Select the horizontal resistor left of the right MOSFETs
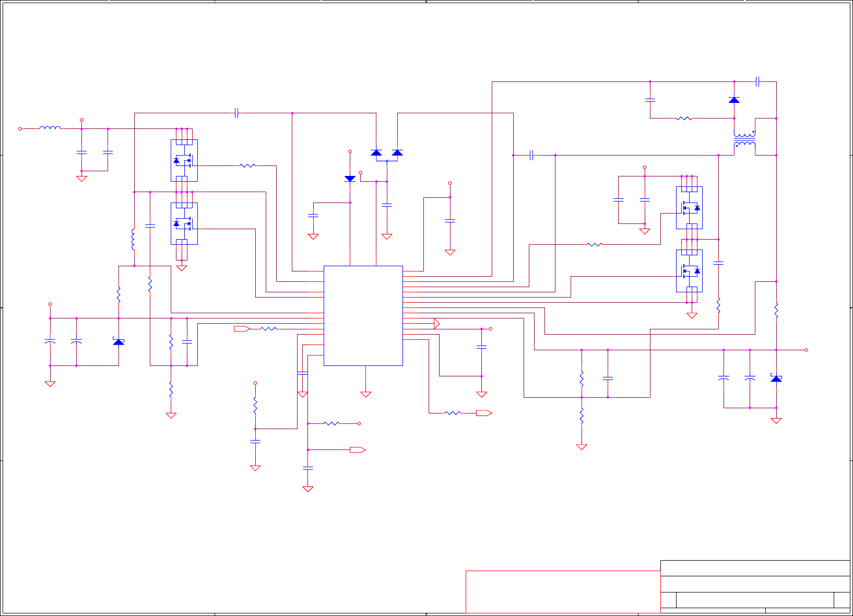The image size is (853, 616). click(x=595, y=244)
